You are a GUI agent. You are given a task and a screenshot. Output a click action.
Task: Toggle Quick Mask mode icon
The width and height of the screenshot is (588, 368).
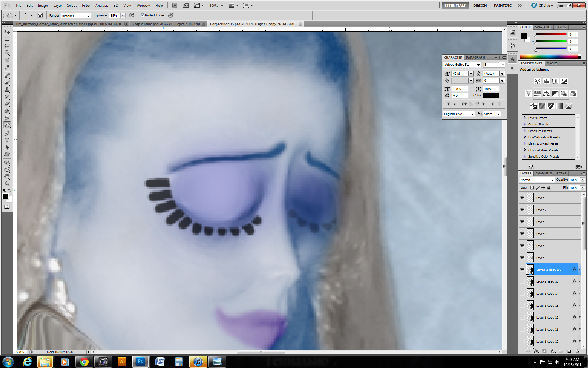(7, 207)
